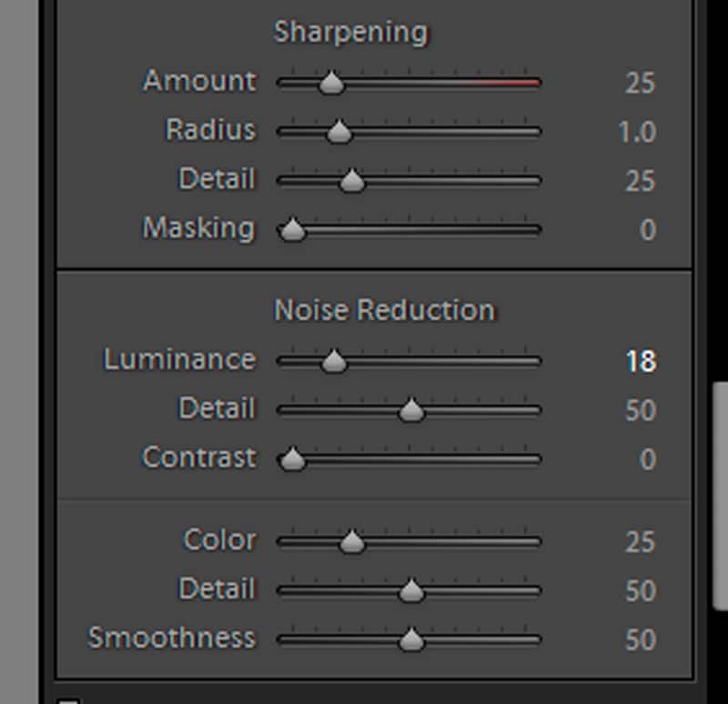Select the Masking value field

pyautogui.click(x=647, y=229)
